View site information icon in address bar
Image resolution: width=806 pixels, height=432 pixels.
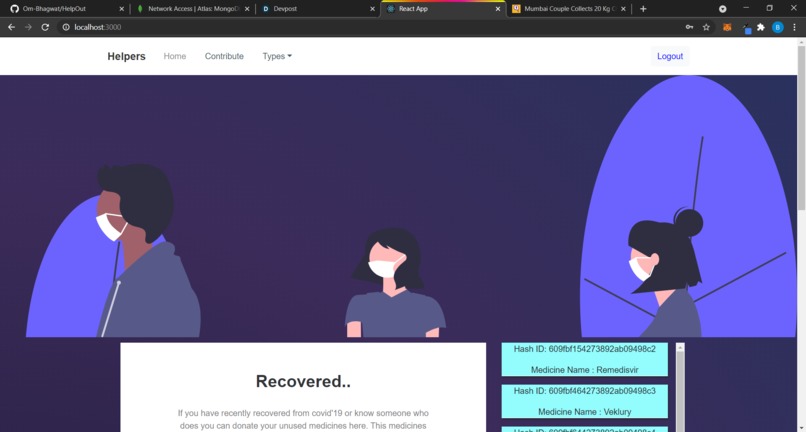click(66, 27)
